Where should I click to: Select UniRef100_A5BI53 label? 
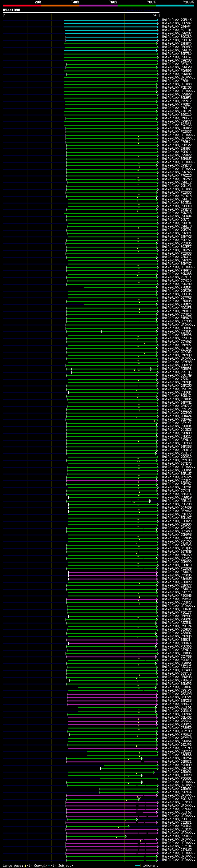pos(177,88)
